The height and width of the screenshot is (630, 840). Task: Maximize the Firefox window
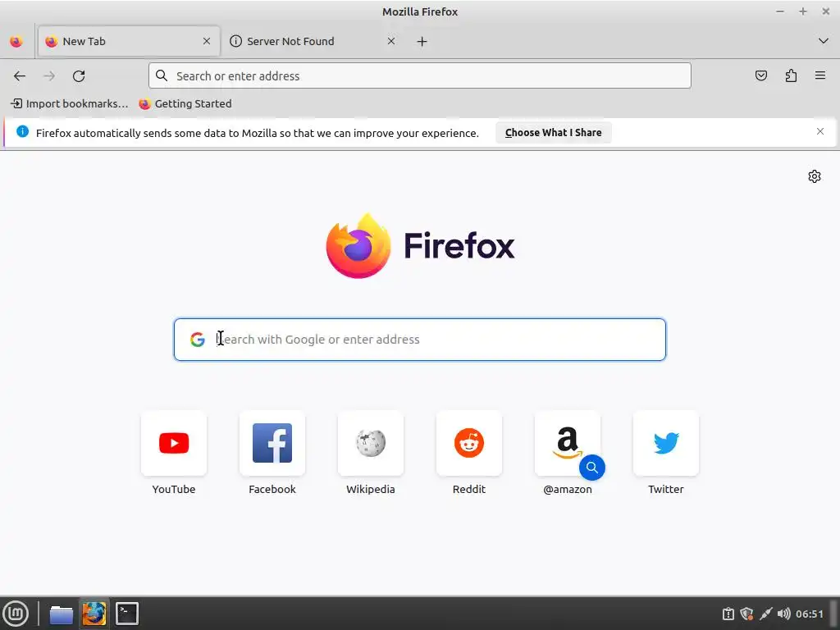click(802, 11)
